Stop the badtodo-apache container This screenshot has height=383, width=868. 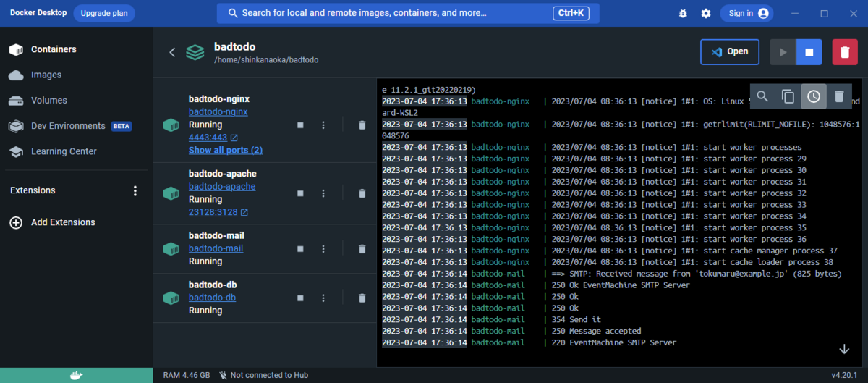300,193
